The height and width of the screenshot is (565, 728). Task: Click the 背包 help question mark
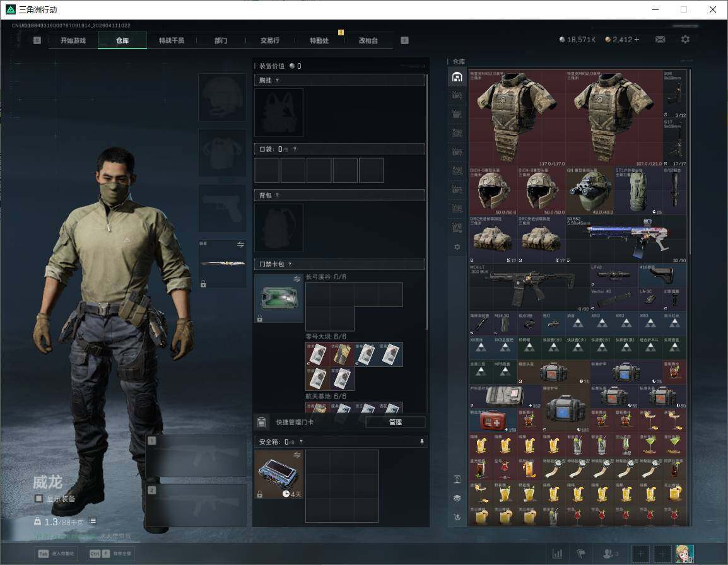pyautogui.click(x=277, y=195)
